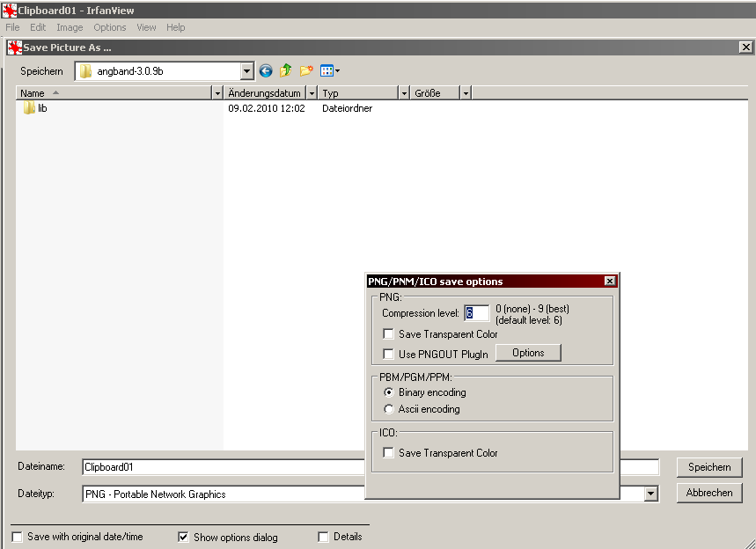Click the Abbrechen button
Viewport: 756px width, 549px height.
[x=709, y=493]
